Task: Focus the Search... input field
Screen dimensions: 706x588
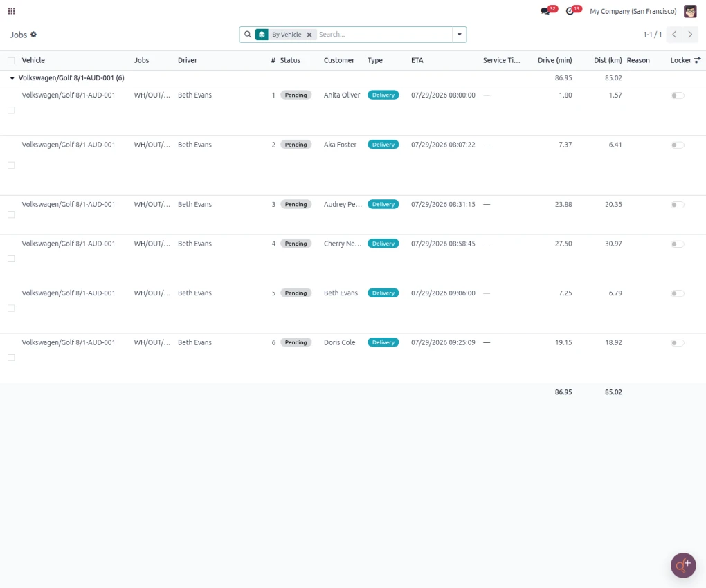Action: [383, 35]
